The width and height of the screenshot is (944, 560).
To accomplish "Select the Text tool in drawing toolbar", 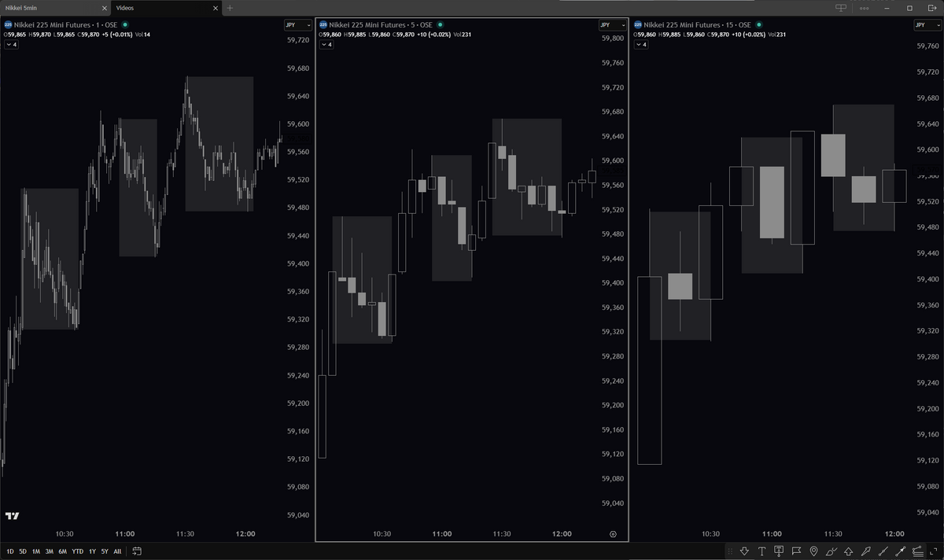I will click(761, 551).
